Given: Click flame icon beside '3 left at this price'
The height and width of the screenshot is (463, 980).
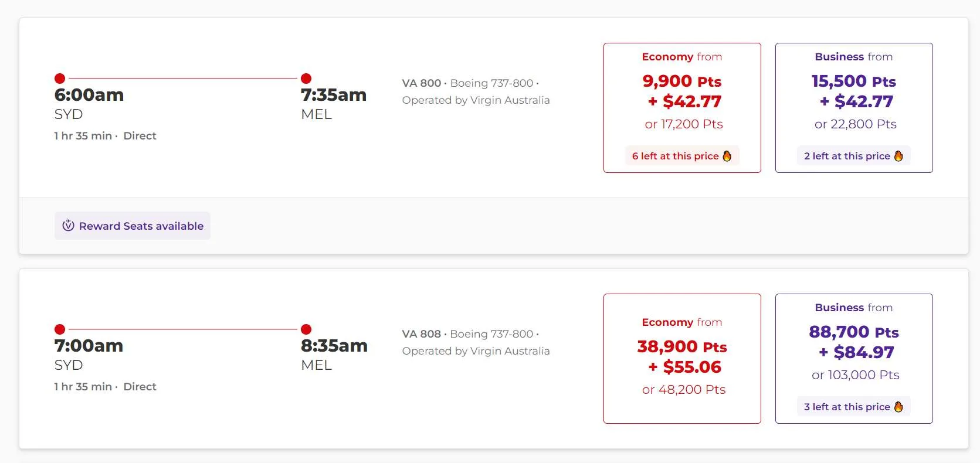Looking at the screenshot, I should tap(898, 407).
